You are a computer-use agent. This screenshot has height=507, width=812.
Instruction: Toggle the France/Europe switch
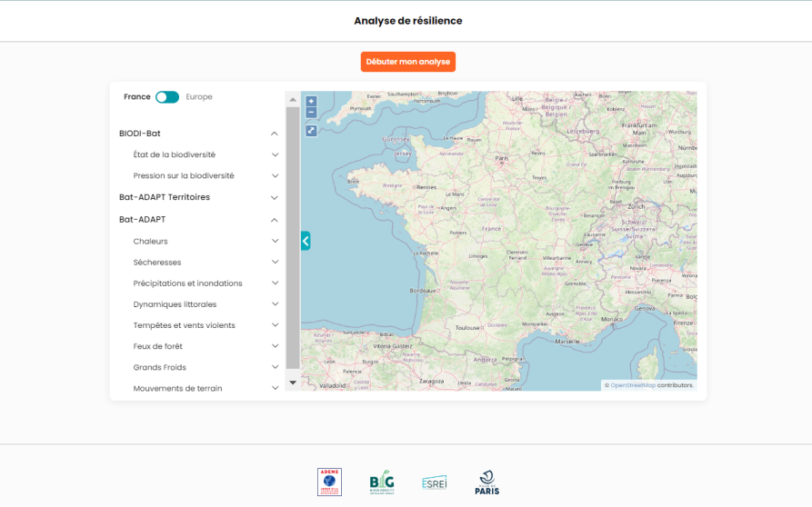[x=167, y=97]
